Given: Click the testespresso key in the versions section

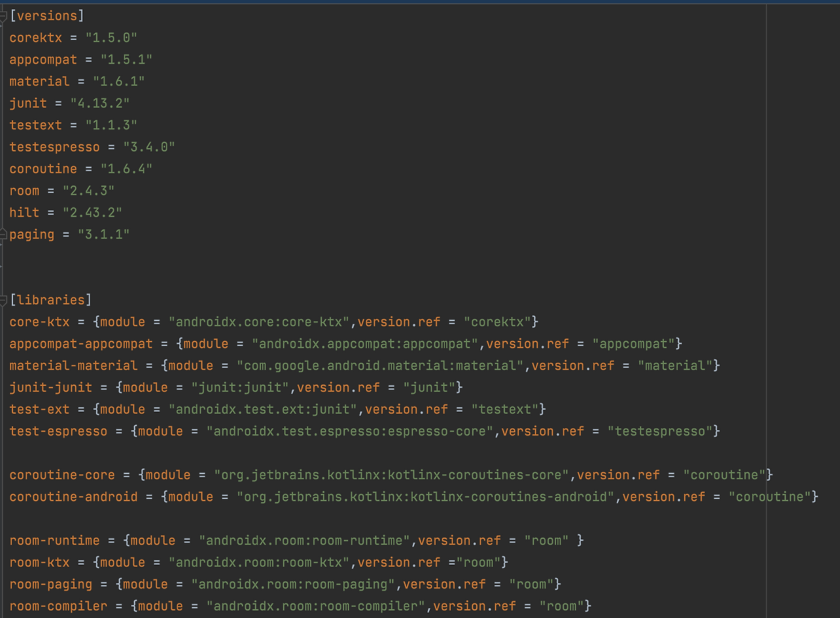Looking at the screenshot, I should pos(54,147).
